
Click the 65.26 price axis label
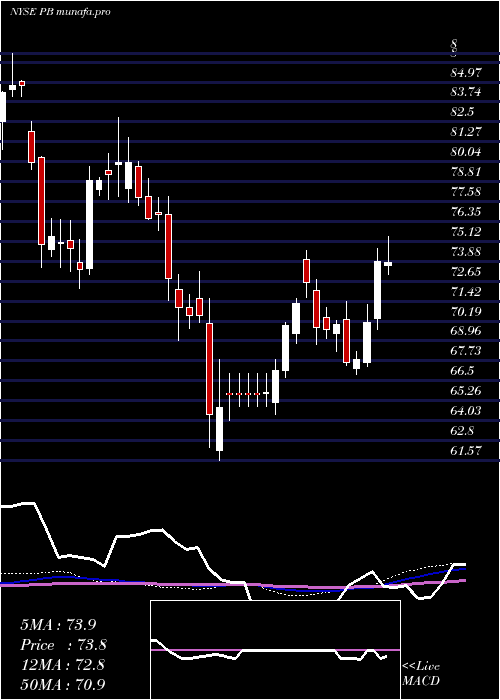(466, 391)
